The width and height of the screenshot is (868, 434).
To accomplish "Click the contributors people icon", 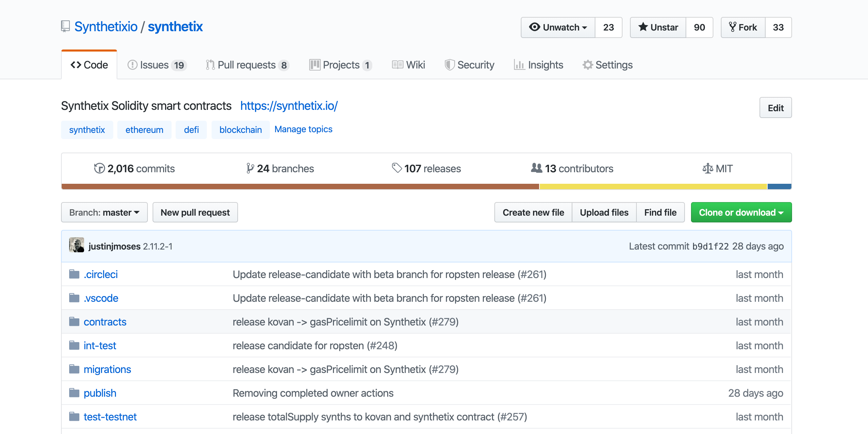I will point(536,168).
